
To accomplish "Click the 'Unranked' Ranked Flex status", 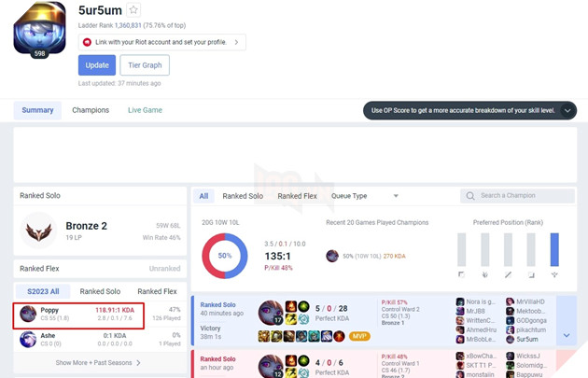I will pos(164,269).
